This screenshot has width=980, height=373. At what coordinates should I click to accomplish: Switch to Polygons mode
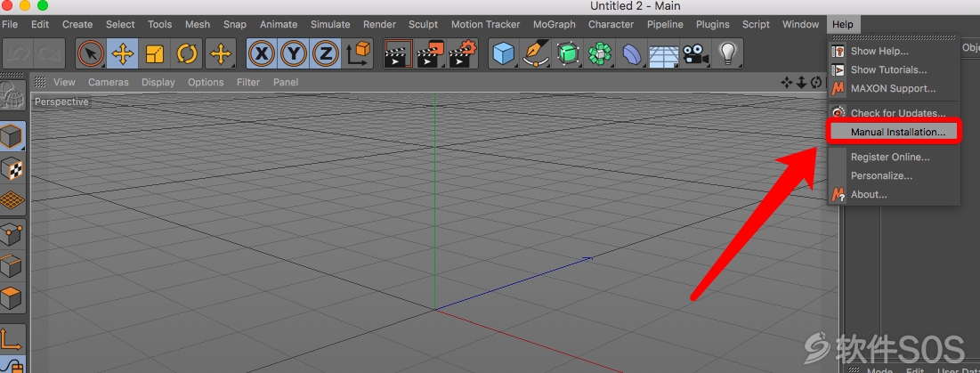[13, 299]
